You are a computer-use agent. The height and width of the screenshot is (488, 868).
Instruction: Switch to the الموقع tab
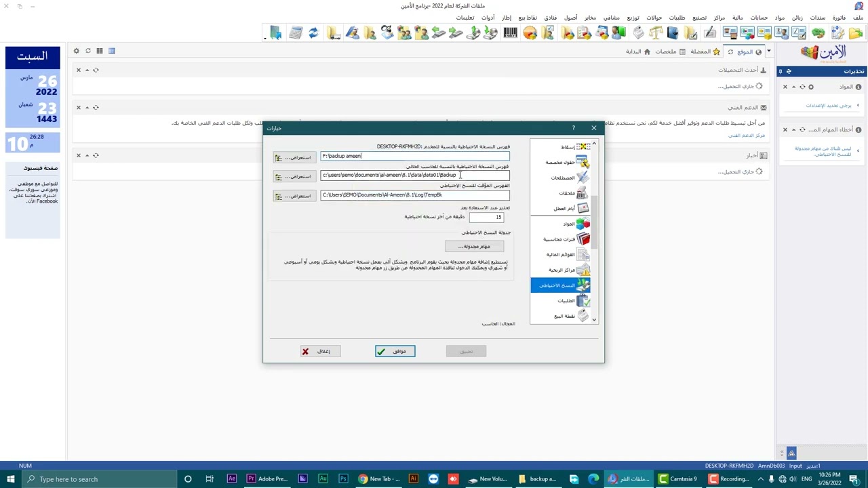[745, 52]
